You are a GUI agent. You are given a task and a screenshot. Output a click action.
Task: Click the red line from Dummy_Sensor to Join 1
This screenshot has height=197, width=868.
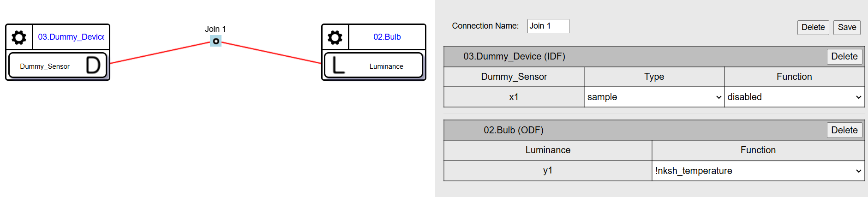pos(159,53)
